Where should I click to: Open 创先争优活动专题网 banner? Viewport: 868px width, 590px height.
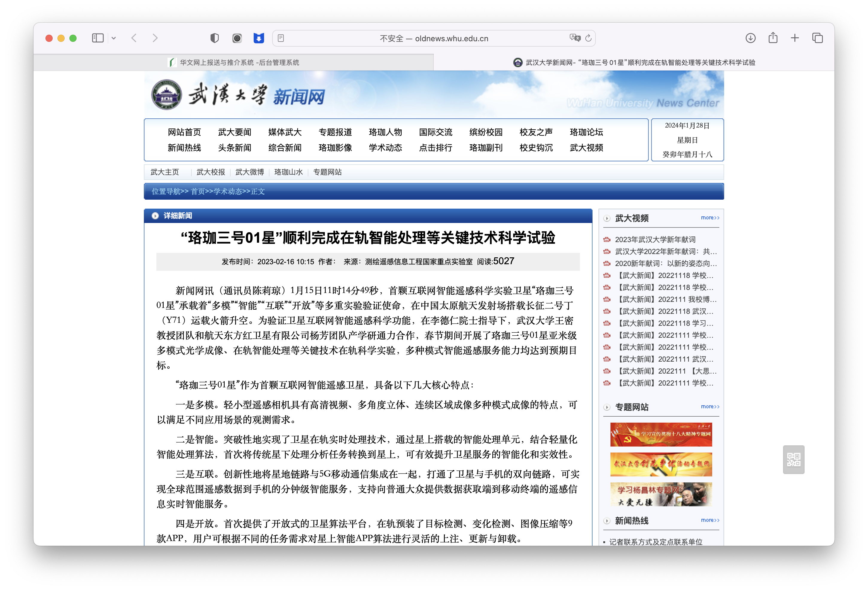(661, 464)
